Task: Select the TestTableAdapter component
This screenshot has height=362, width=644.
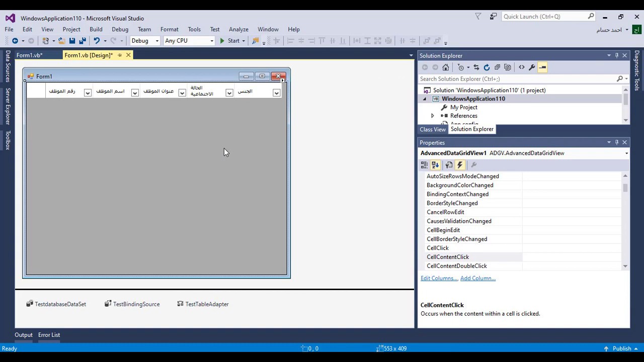Action: (203, 304)
